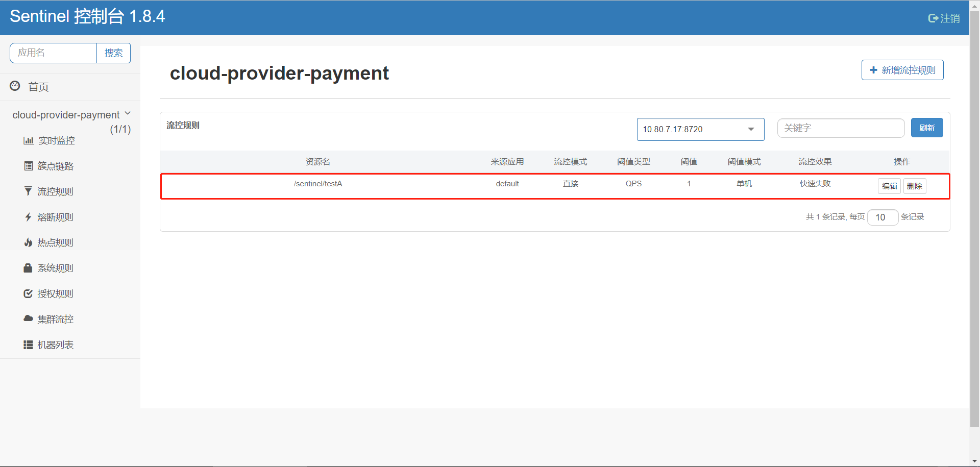Focus the 应用名 search field
The image size is (980, 467).
click(x=53, y=53)
